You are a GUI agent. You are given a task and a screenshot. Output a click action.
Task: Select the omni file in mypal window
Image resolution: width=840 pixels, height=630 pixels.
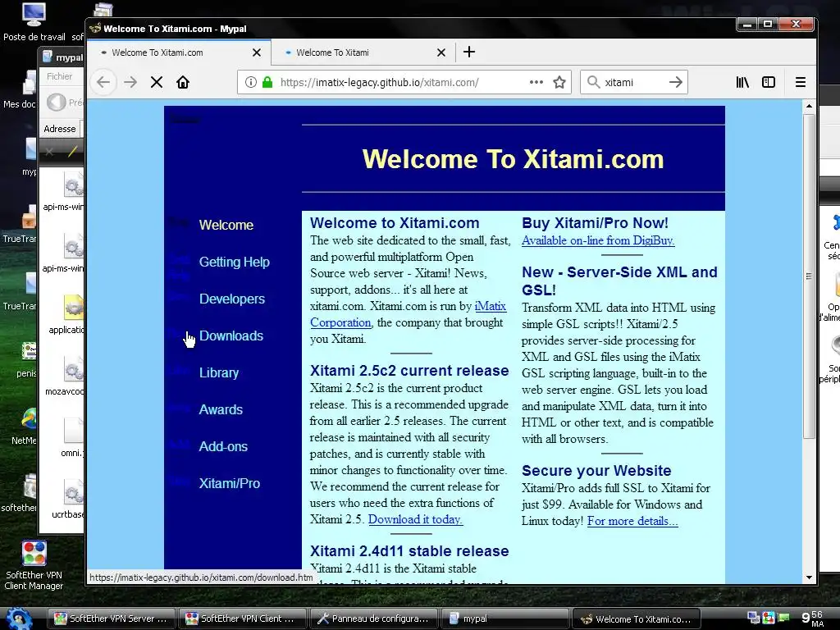tap(72, 438)
